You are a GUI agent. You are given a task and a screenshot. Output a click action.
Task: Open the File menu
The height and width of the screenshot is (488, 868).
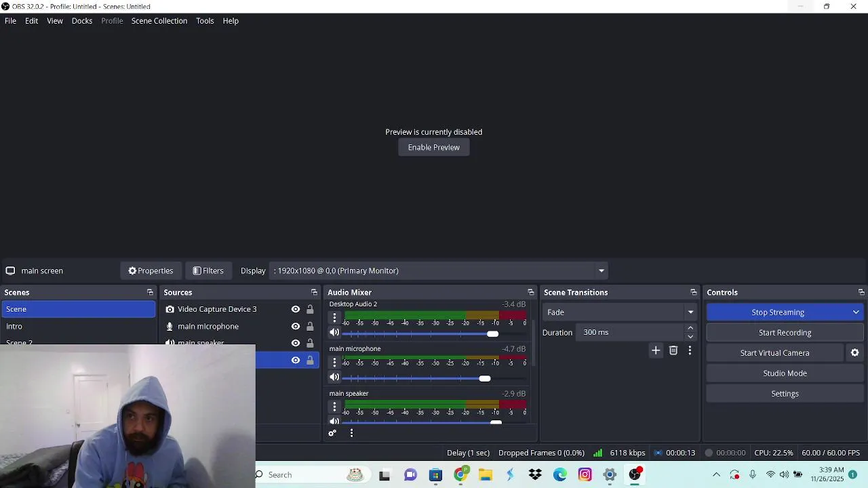10,21
